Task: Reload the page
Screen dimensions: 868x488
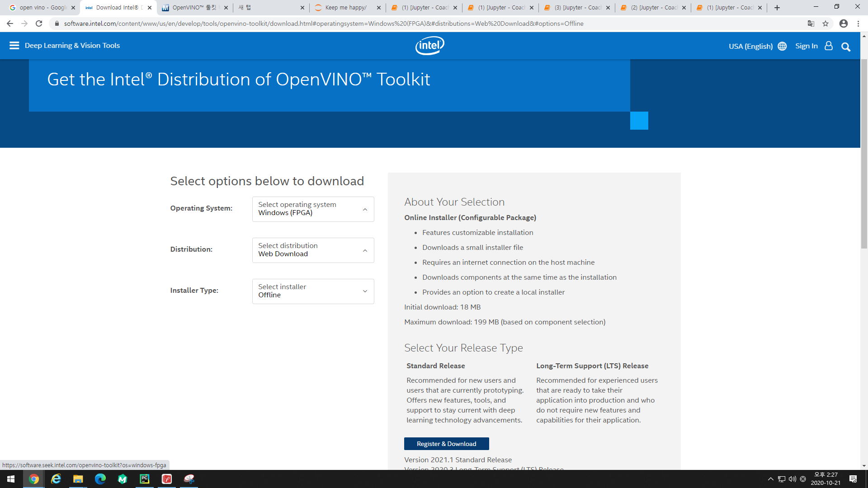Action: pos(39,23)
